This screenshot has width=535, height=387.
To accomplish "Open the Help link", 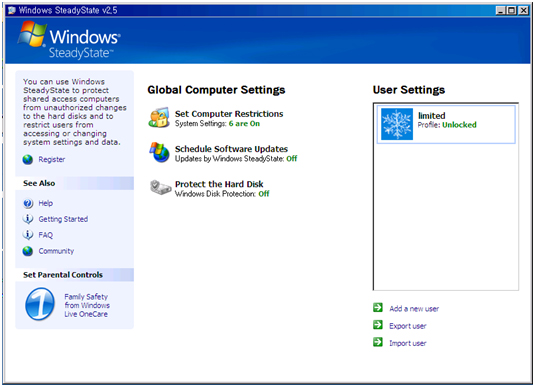I will 45,203.
